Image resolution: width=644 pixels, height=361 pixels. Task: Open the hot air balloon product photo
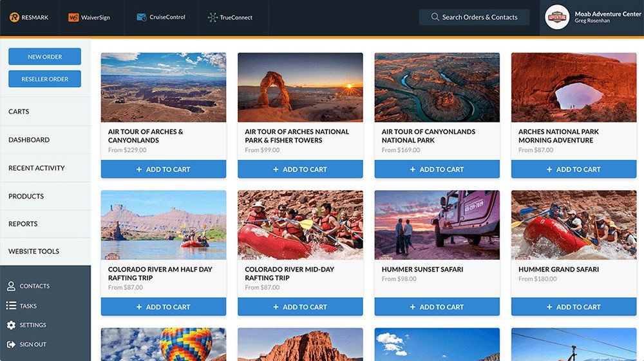164,344
